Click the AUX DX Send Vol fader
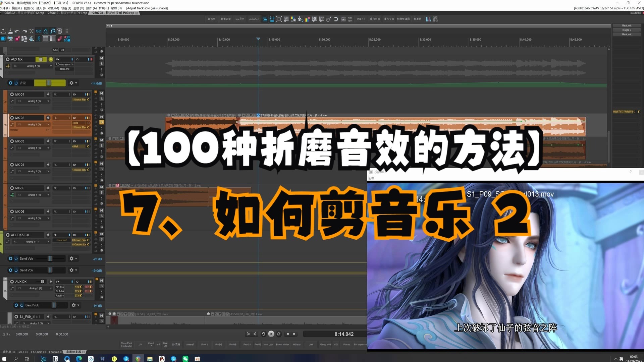Image resolution: width=644 pixels, height=362 pixels. click(x=54, y=305)
